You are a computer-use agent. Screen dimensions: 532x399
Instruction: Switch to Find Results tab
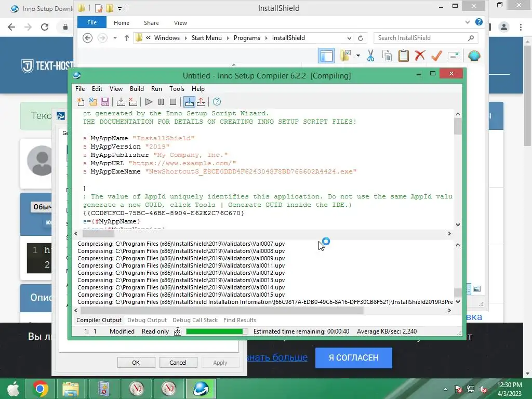point(240,320)
